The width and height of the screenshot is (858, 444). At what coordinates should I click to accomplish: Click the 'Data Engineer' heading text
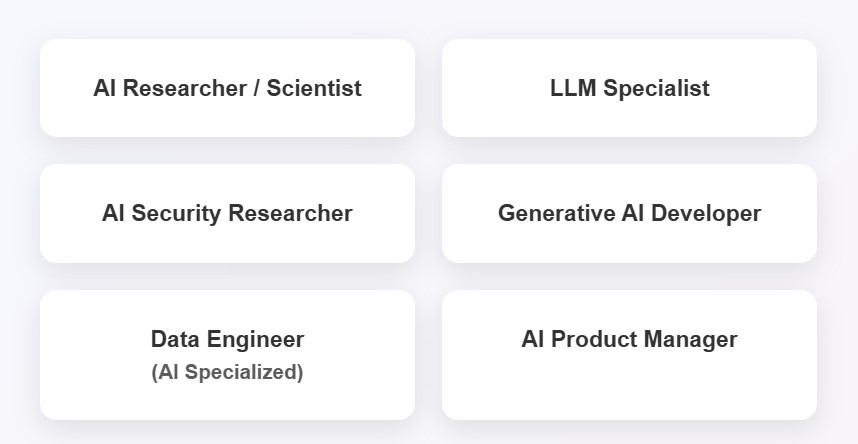tap(227, 339)
